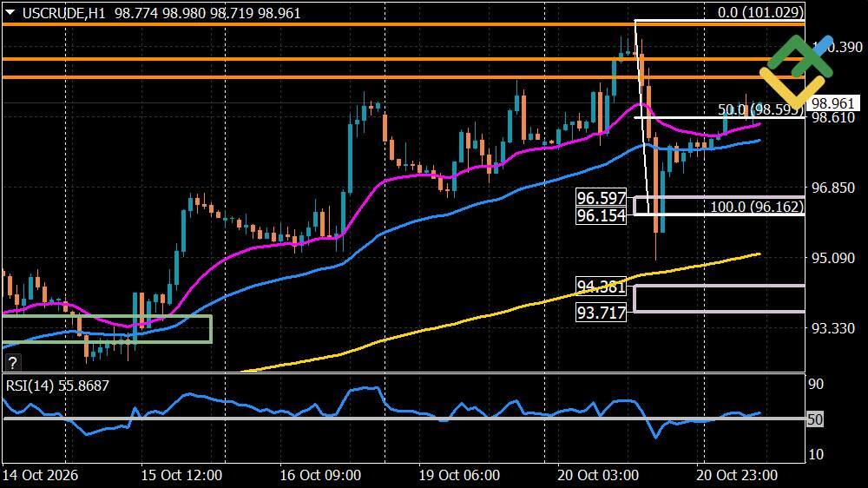Click the 96.154 price label box
Image resolution: width=868 pixels, height=488 pixels.
pos(602,215)
